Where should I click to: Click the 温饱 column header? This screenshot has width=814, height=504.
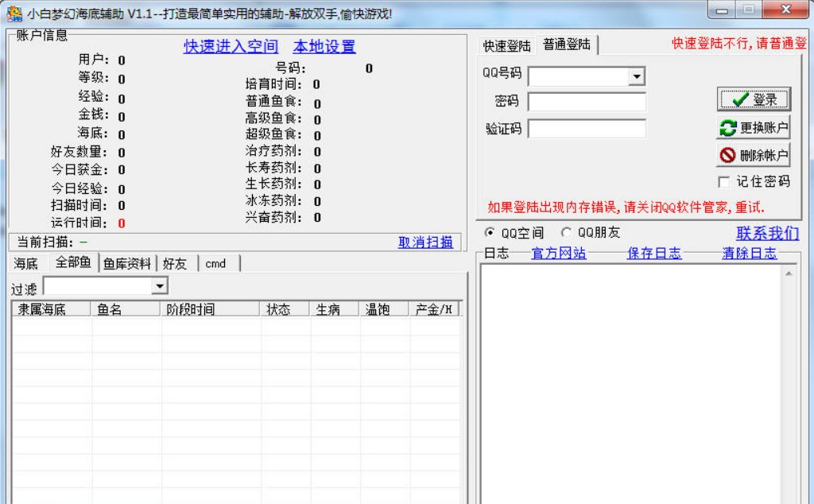click(383, 309)
